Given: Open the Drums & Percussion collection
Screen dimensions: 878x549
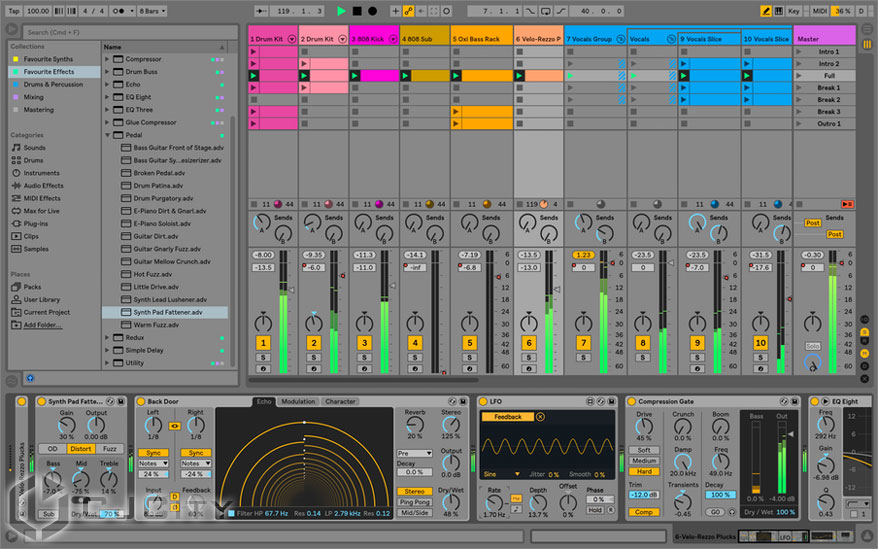Looking at the screenshot, I should [x=53, y=84].
